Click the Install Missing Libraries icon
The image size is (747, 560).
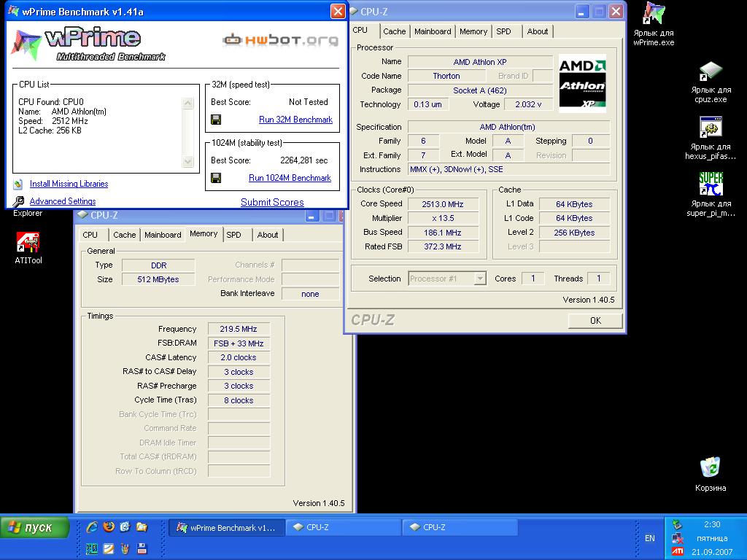pos(18,184)
